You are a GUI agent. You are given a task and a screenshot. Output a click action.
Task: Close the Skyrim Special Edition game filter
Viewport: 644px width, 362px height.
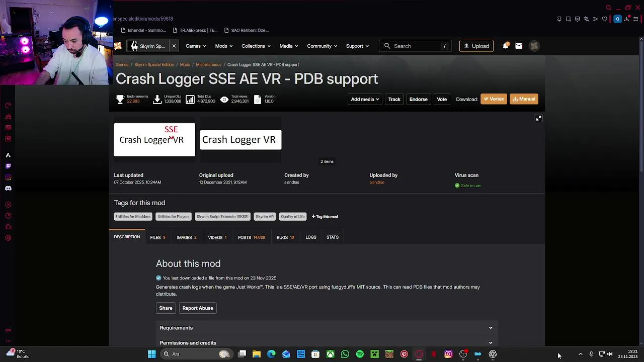click(174, 46)
